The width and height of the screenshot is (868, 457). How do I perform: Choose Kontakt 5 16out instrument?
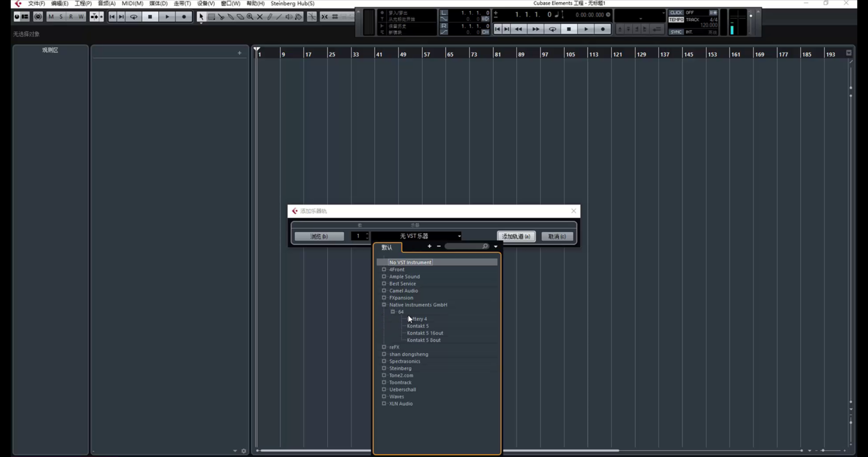click(x=425, y=333)
